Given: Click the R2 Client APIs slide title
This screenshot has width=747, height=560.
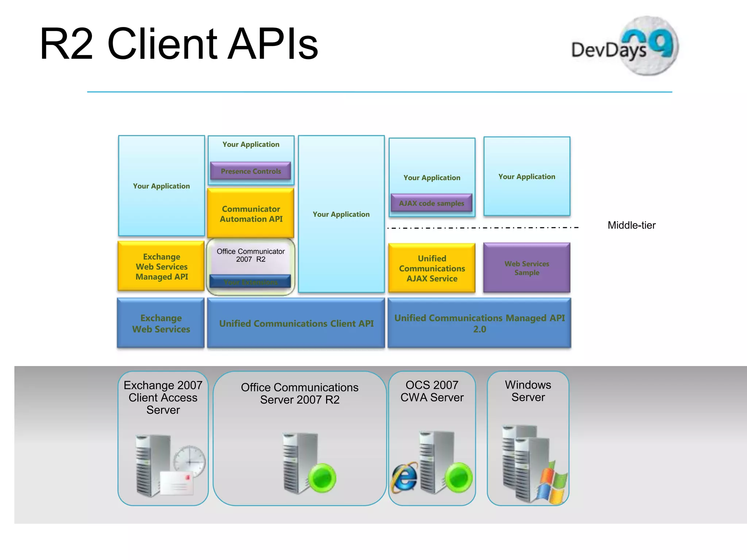Looking at the screenshot, I should pyautogui.click(x=179, y=44).
